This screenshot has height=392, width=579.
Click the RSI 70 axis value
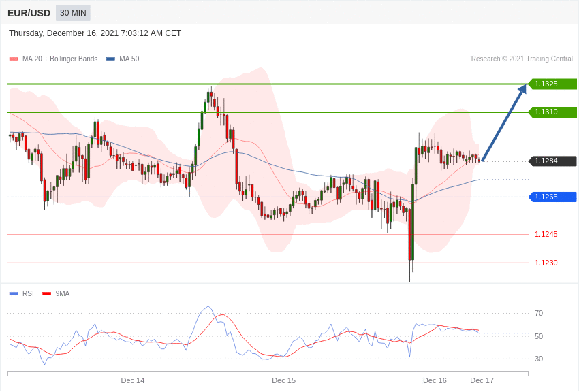(x=539, y=313)
